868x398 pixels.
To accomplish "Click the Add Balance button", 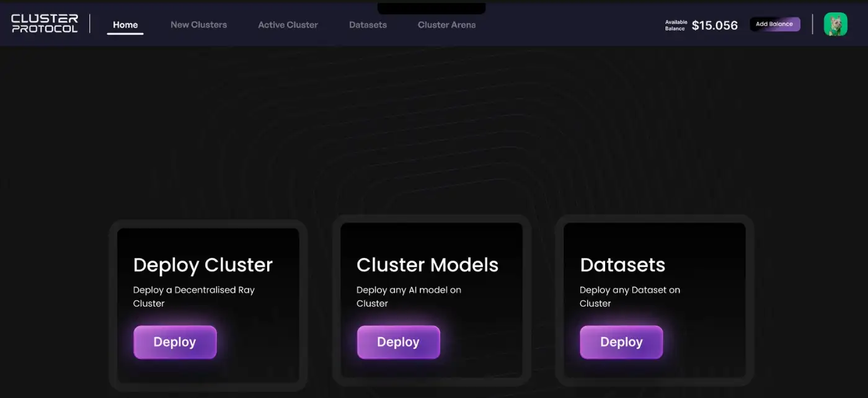I will 774,24.
